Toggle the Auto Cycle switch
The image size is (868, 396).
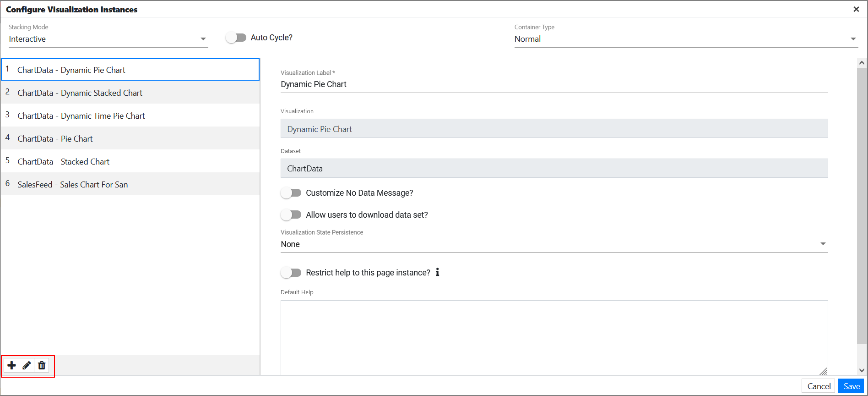click(236, 38)
